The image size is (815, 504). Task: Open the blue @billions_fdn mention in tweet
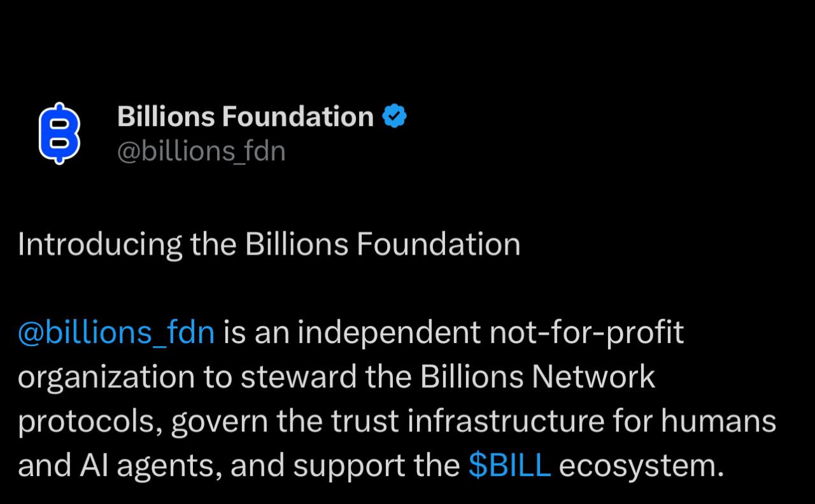tap(116, 332)
